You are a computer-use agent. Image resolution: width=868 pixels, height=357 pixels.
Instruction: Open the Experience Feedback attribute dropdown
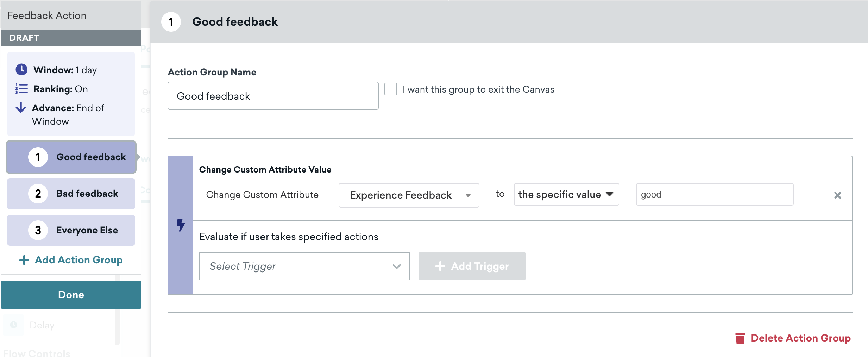pos(409,195)
